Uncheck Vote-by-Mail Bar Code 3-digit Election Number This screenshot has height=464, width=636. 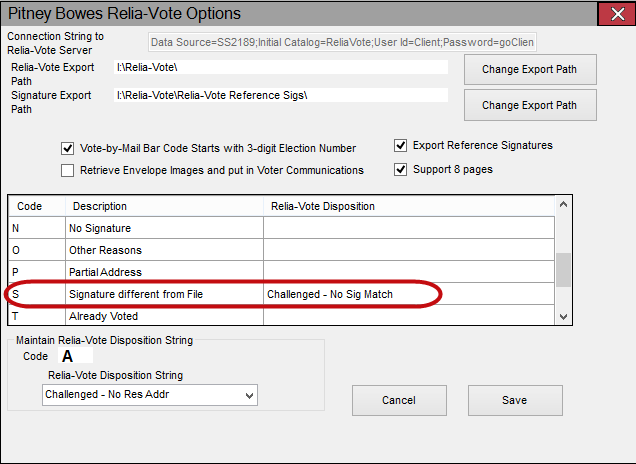tap(67, 148)
